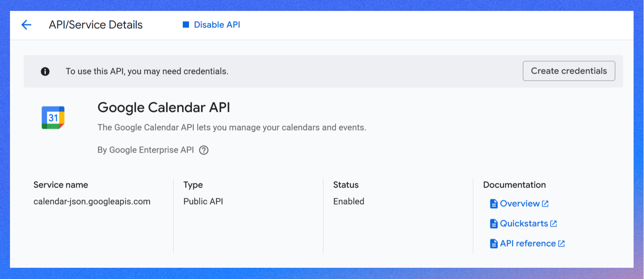Open the API reference documentation link
Viewport: 644px width, 279px height.
tap(527, 244)
